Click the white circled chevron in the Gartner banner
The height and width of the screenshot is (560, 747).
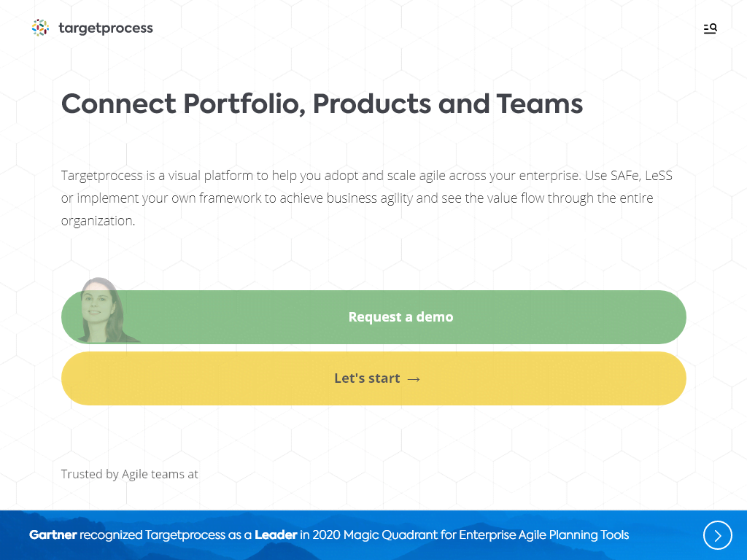point(717,535)
